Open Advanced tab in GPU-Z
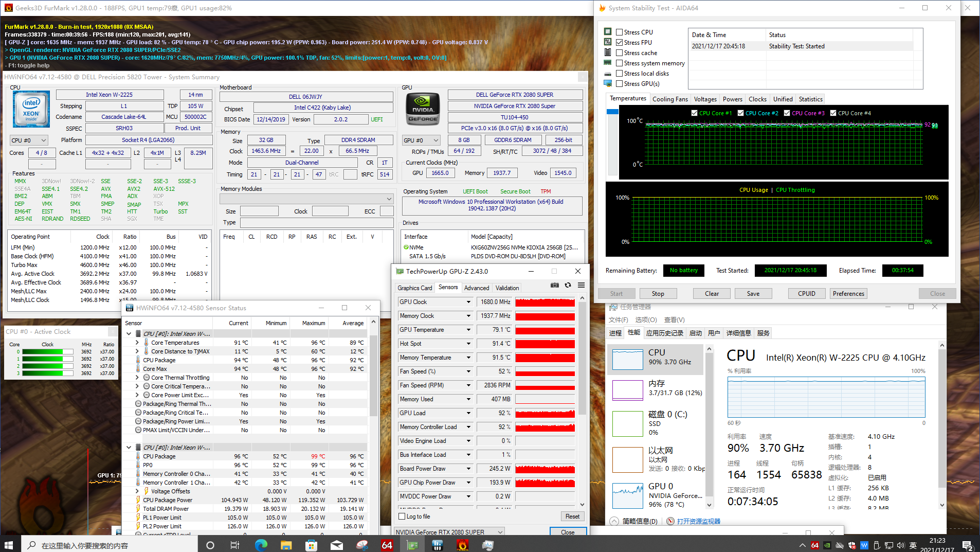The height and width of the screenshot is (552, 980). [477, 288]
